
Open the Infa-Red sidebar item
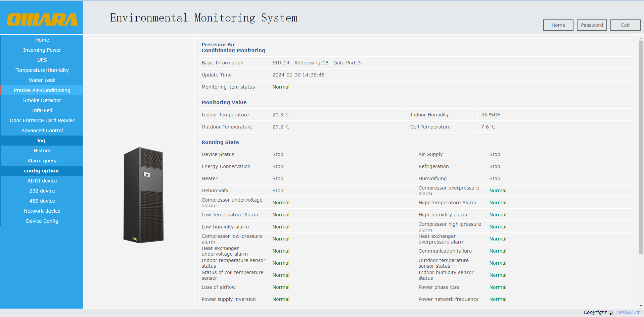click(42, 110)
